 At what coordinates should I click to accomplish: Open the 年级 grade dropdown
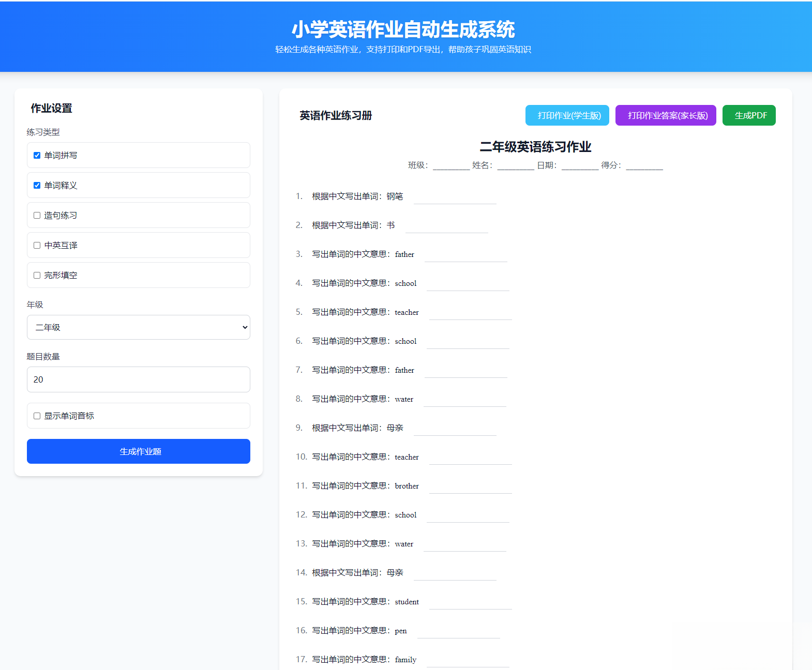tap(138, 327)
